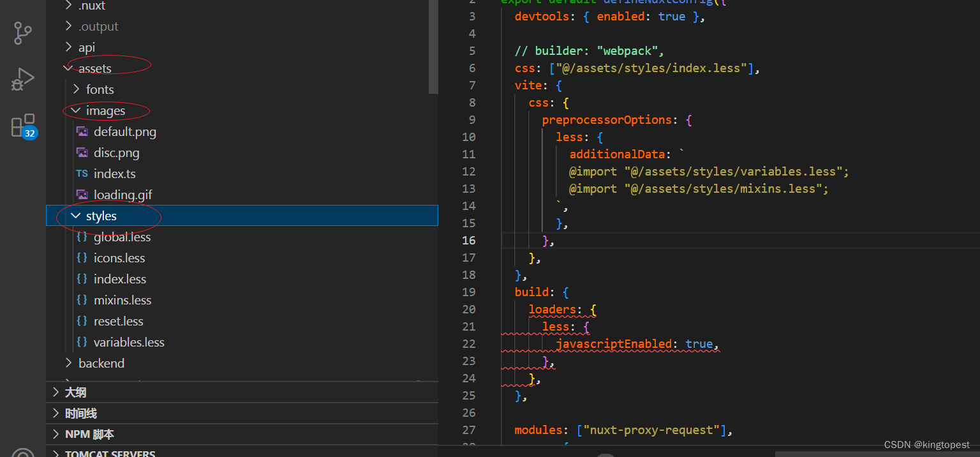Click line number 16 in the gutter
Screen dimensions: 980x457
pyautogui.click(x=469, y=240)
